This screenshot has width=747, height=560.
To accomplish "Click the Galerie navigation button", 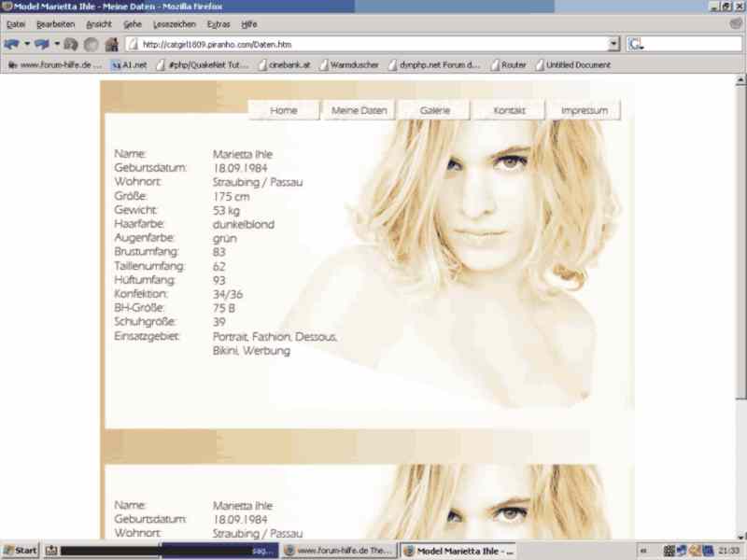I will (x=434, y=111).
